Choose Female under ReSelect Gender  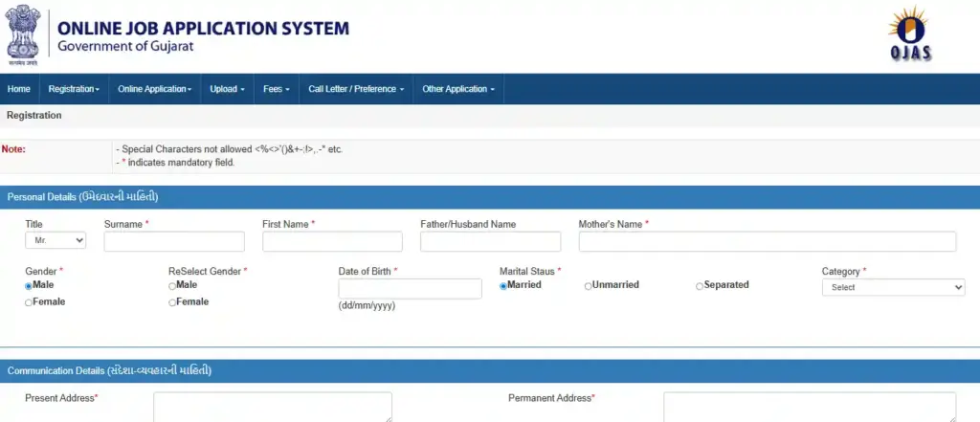point(172,302)
